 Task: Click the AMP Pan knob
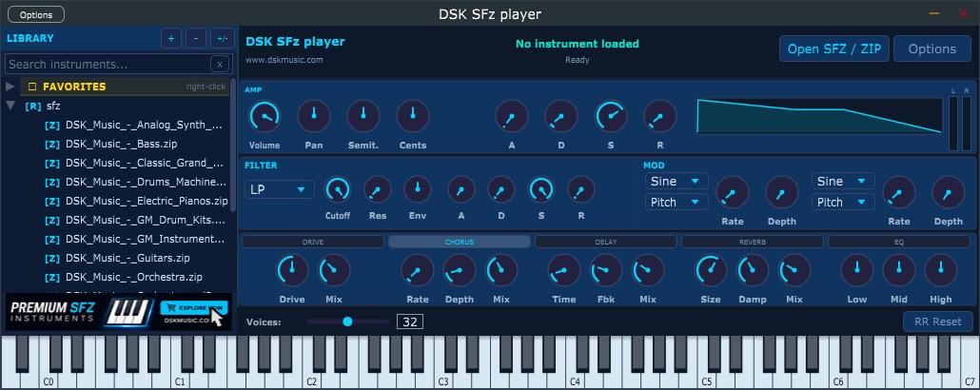point(314,116)
